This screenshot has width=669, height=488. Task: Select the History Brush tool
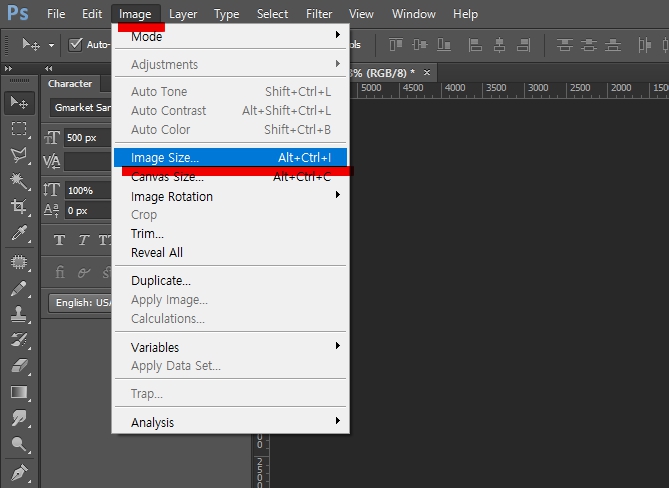tap(19, 340)
